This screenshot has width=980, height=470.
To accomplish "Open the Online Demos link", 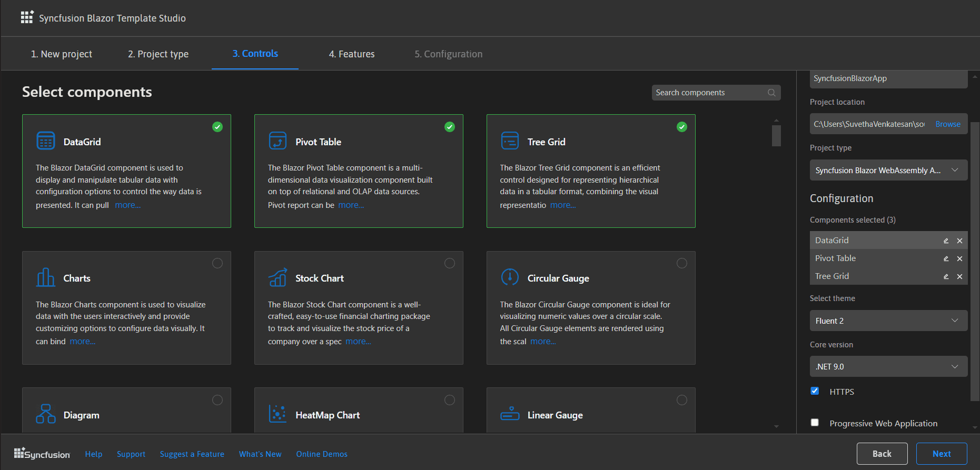I will (x=322, y=454).
